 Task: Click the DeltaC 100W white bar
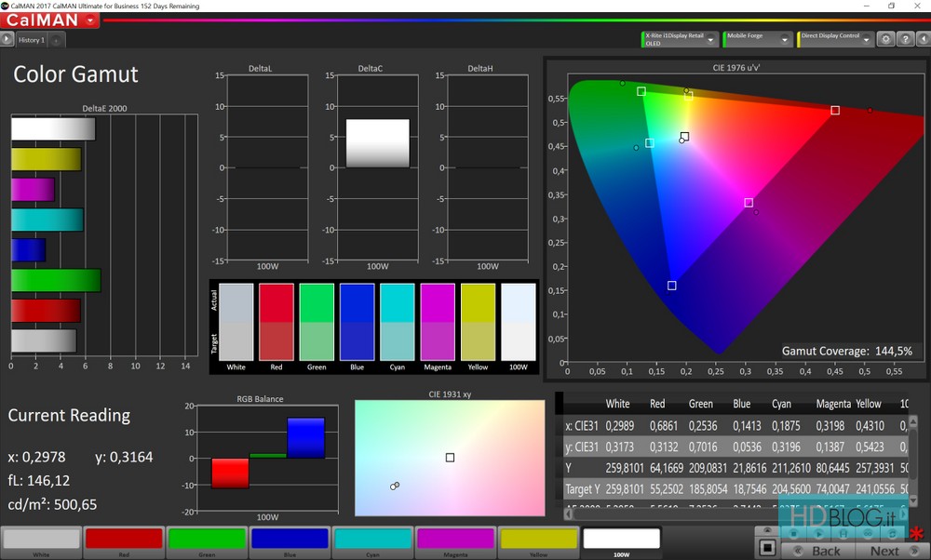click(378, 143)
